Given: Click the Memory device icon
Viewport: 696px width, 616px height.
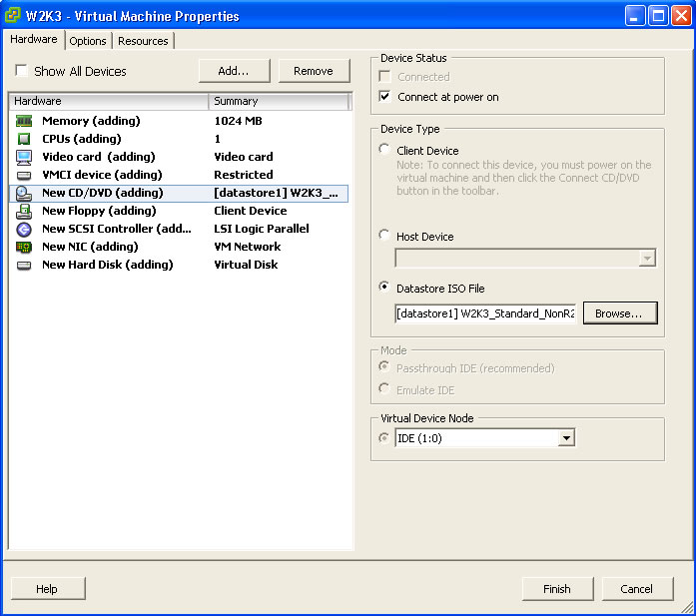Looking at the screenshot, I should tap(24, 121).
